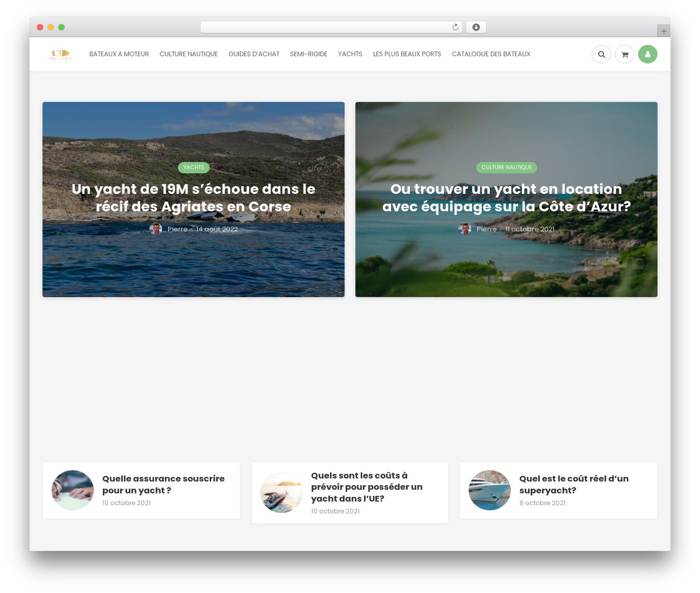Image resolution: width=700 pixels, height=593 pixels.
Task: Click the green CULTURE NAUTIQUE category badge
Action: click(x=506, y=167)
